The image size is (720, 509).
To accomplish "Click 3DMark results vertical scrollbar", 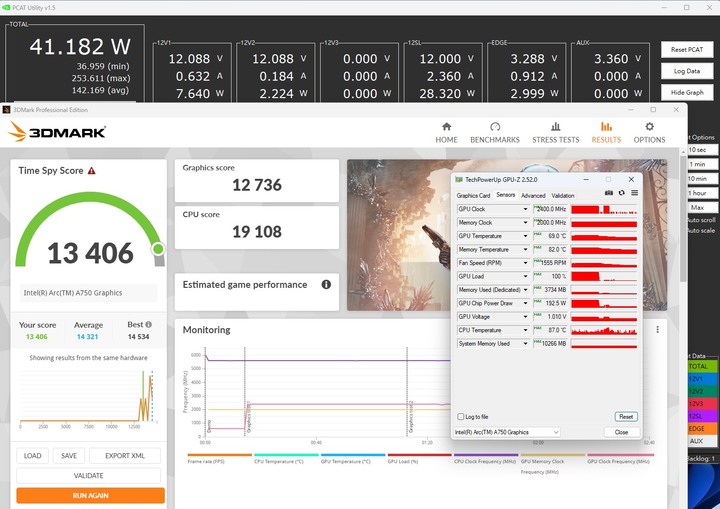I will 683,221.
